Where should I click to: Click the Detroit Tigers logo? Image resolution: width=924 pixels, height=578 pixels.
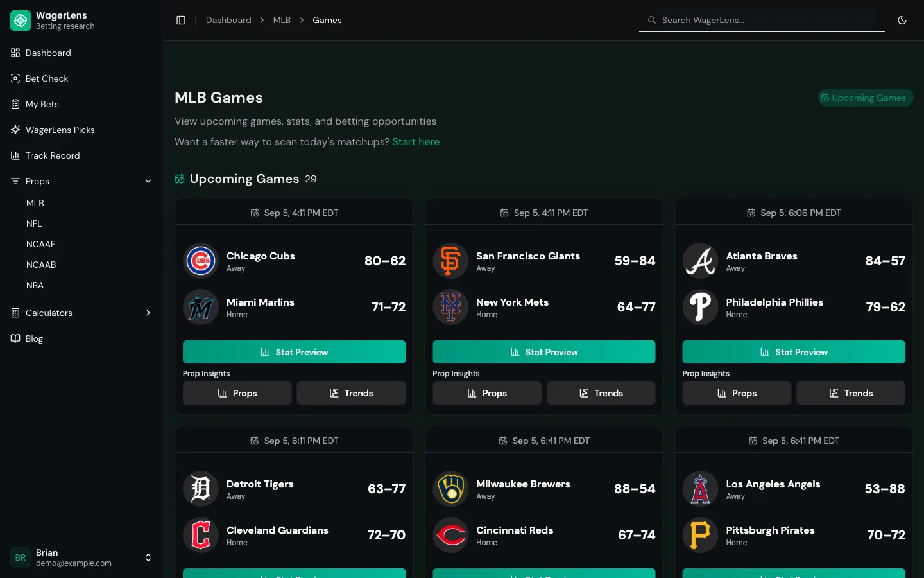point(201,489)
